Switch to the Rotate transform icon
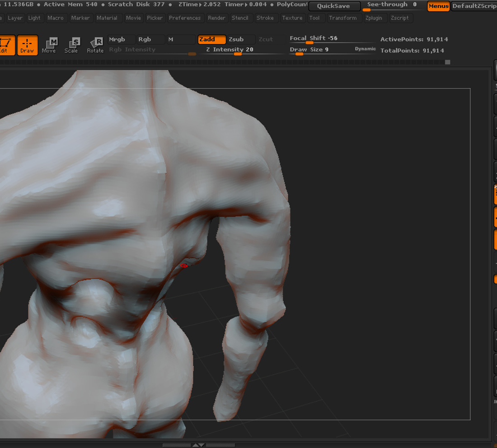Screen dimensions: 497x448 pyautogui.click(x=95, y=45)
